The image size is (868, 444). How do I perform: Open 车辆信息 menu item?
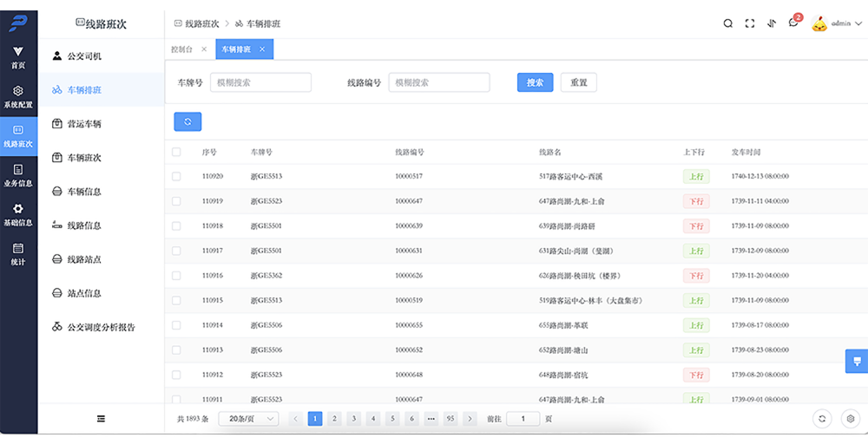click(102, 192)
